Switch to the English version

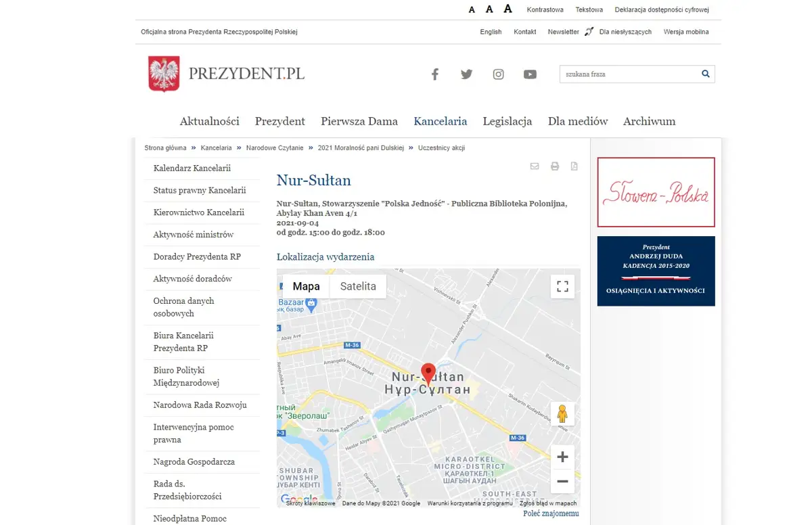point(491,32)
